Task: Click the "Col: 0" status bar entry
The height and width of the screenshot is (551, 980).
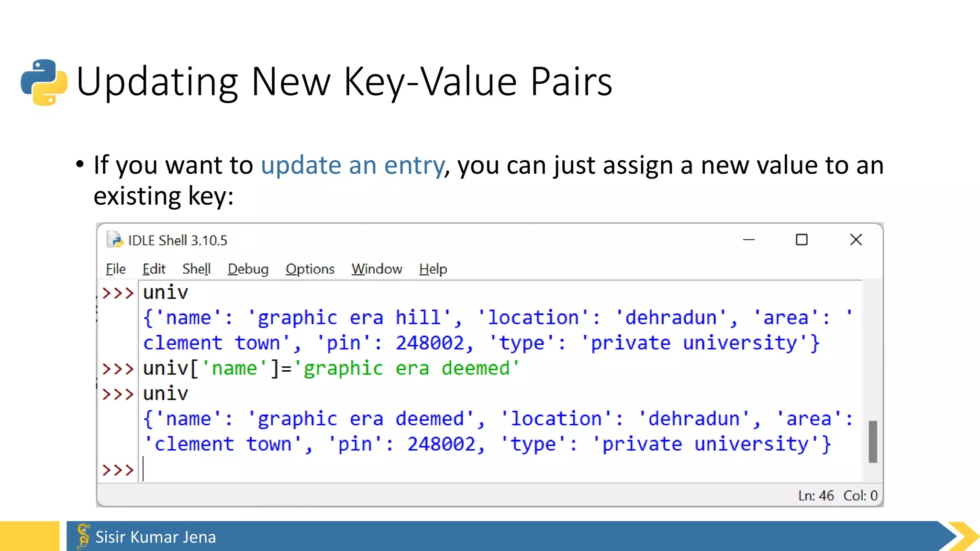Action: 860,496
